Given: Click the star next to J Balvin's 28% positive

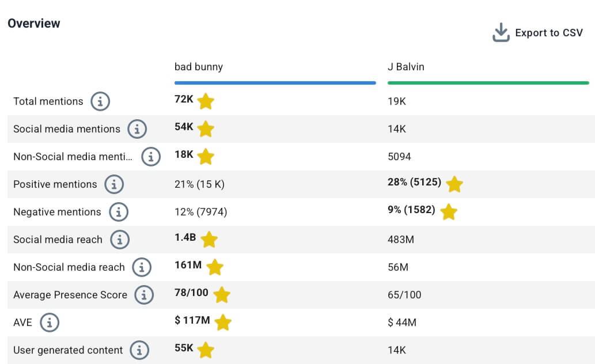Looking at the screenshot, I should coord(454,184).
